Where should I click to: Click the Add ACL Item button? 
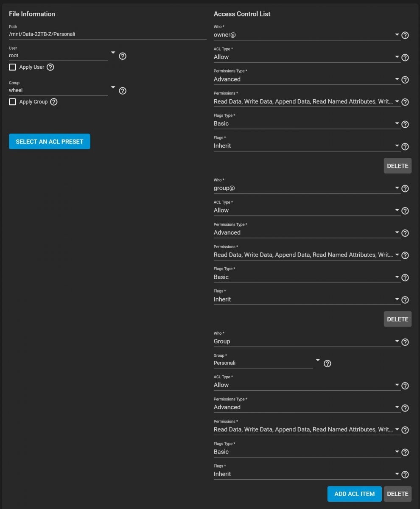[355, 494]
